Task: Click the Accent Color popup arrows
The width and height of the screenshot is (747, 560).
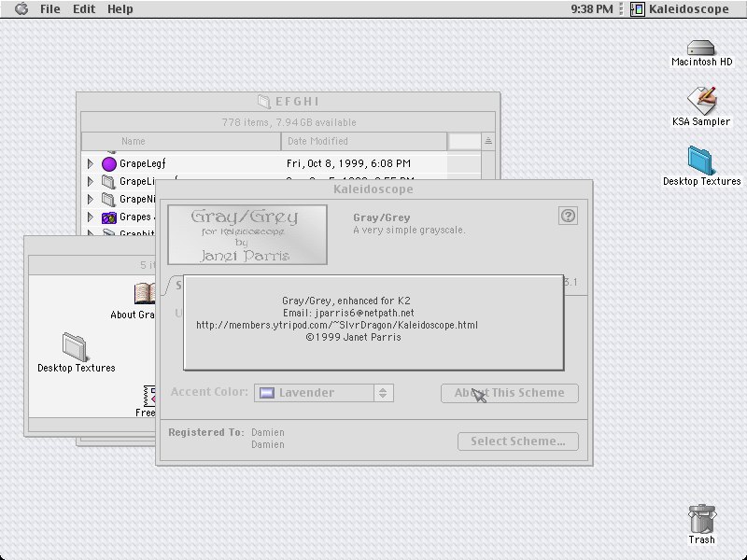Action: pos(383,393)
